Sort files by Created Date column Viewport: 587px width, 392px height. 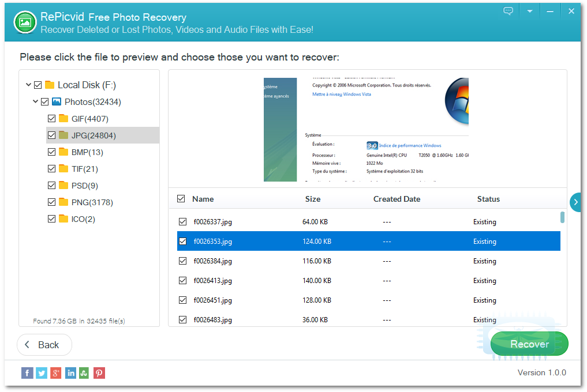tap(397, 199)
